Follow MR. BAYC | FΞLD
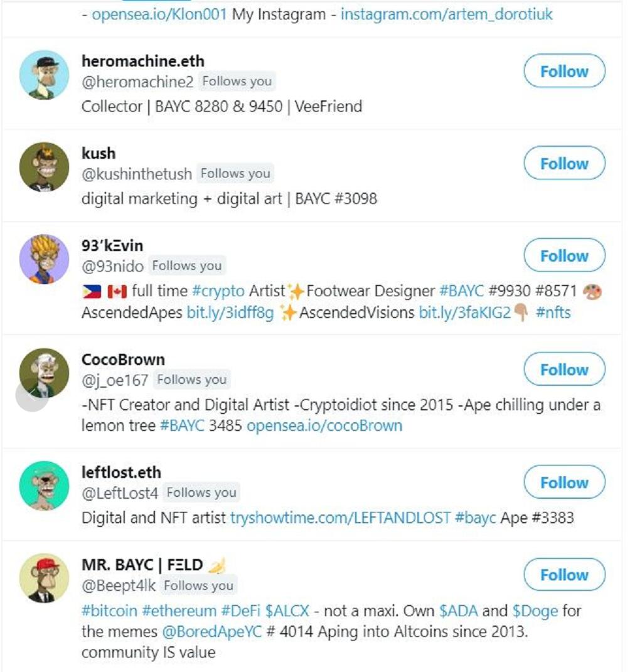This screenshot has width=635, height=672. [x=564, y=575]
